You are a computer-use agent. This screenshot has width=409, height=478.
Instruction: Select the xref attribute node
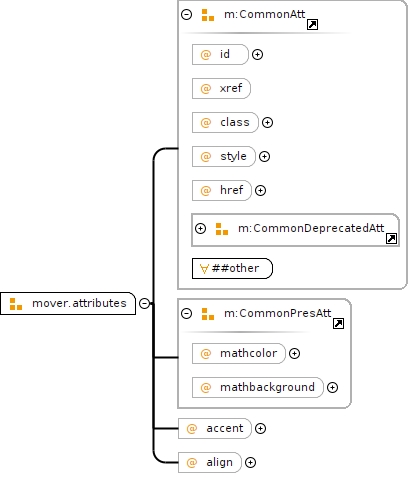221,88
